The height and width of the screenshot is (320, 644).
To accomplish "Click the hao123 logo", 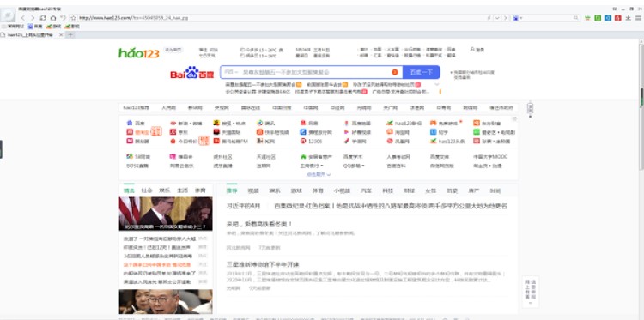I will pyautogui.click(x=139, y=53).
